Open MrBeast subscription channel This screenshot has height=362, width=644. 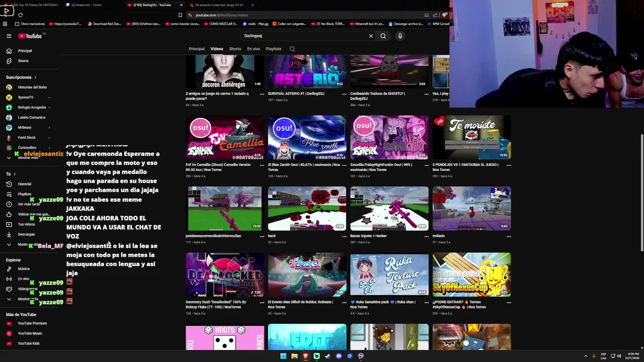(25, 128)
